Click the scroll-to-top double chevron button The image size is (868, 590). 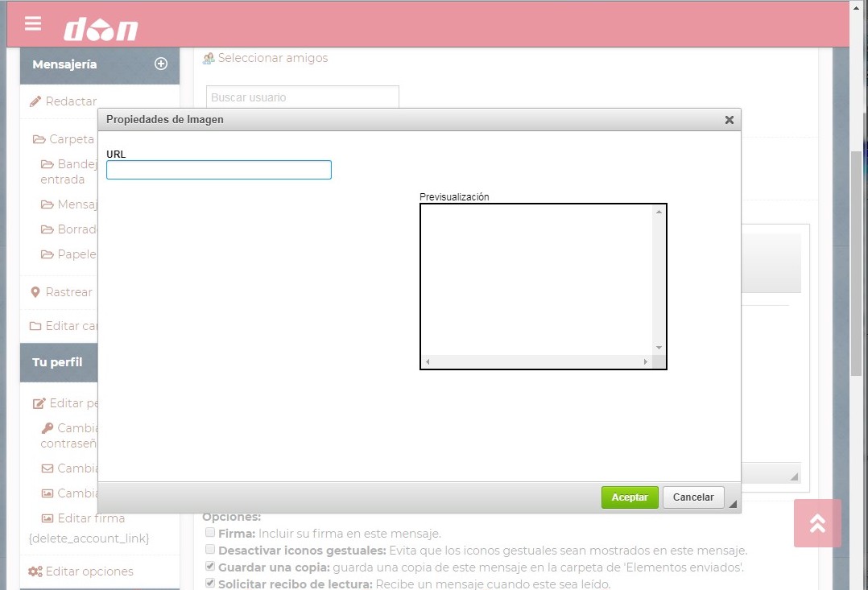pos(817,523)
